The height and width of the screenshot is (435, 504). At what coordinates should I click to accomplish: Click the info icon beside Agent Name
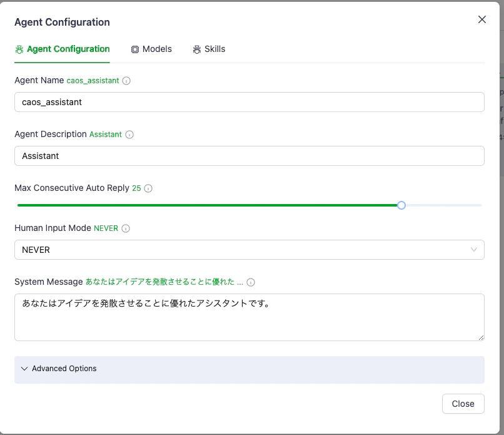(x=126, y=81)
